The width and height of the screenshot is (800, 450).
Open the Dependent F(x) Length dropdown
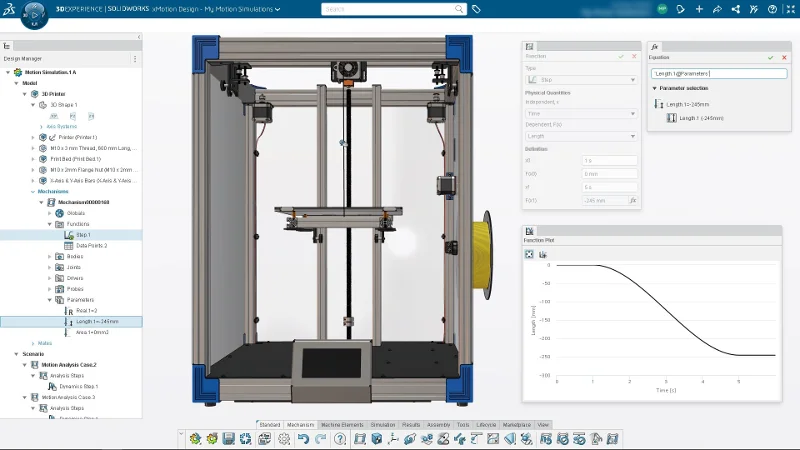coord(581,136)
